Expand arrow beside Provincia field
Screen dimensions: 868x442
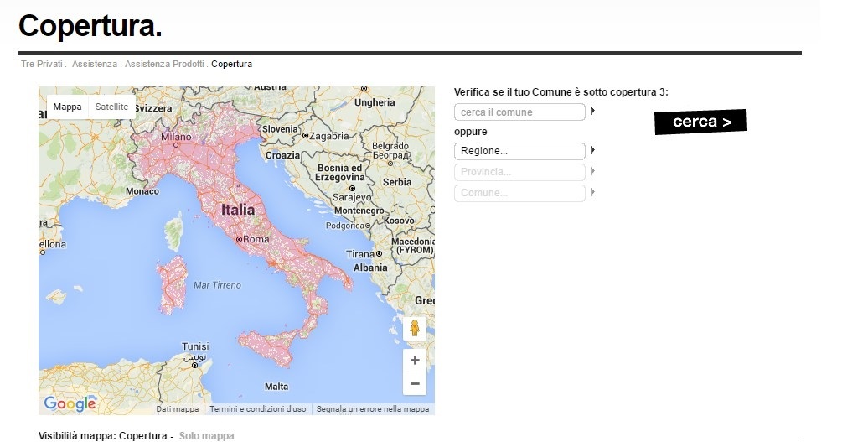click(592, 171)
